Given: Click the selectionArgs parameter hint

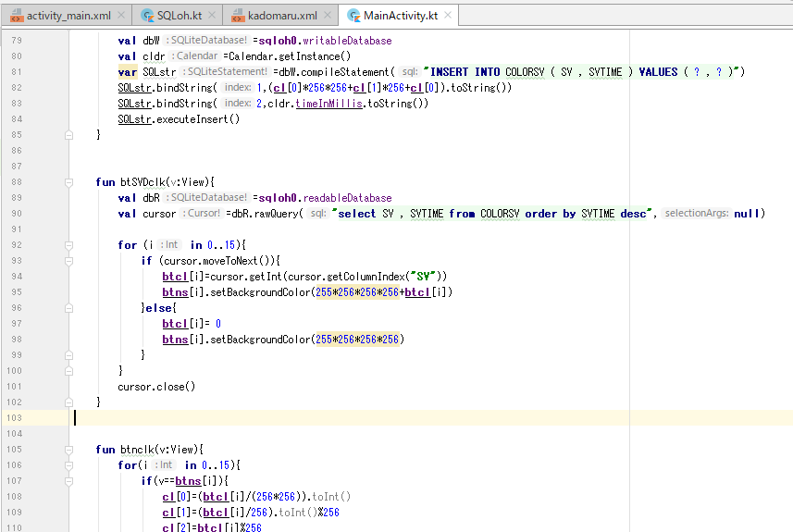Looking at the screenshot, I should pyautogui.click(x=697, y=214).
